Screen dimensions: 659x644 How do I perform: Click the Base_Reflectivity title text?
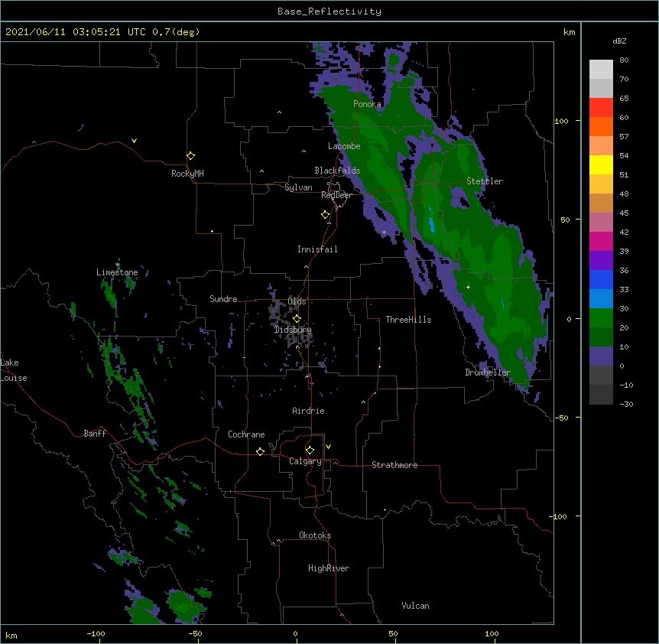329,11
